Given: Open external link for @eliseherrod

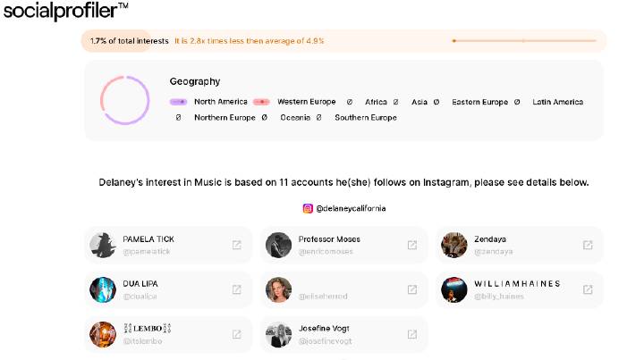Looking at the screenshot, I should click(412, 289).
